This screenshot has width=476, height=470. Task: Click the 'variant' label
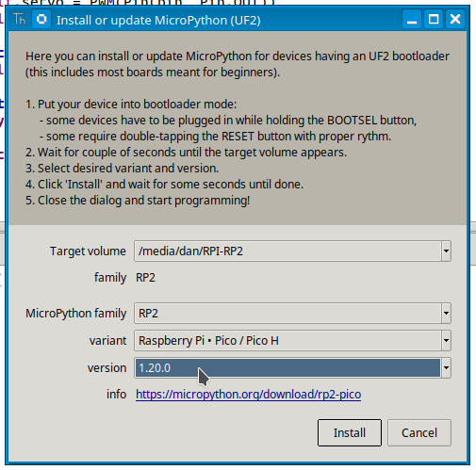pyautogui.click(x=107, y=341)
